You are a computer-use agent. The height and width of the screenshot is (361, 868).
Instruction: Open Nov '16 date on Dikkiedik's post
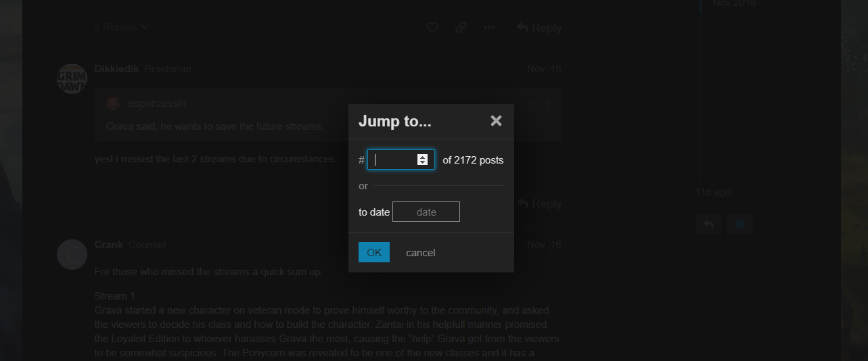(544, 68)
